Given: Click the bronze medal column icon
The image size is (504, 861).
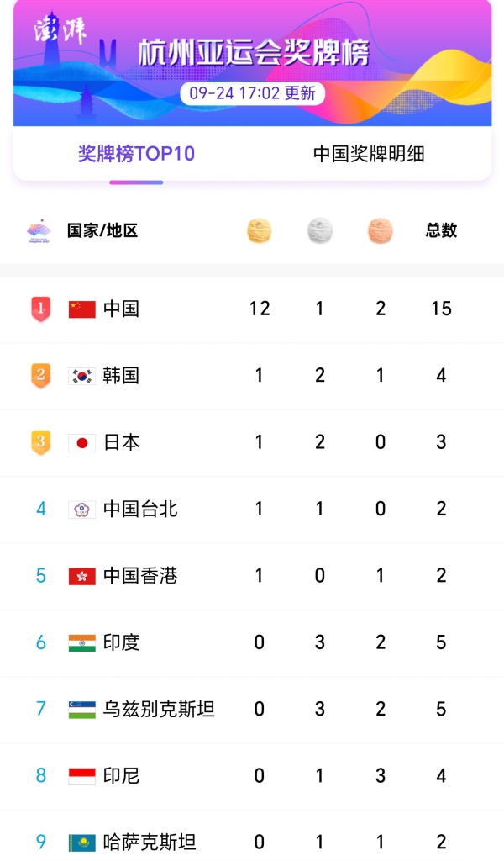Looking at the screenshot, I should 381,231.
